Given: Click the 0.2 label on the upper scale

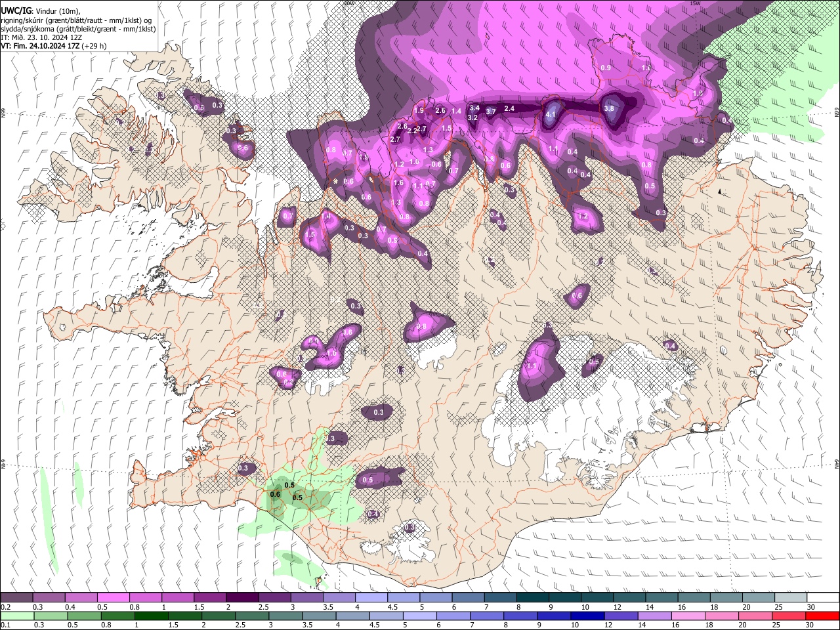Looking at the screenshot, I should [5, 607].
